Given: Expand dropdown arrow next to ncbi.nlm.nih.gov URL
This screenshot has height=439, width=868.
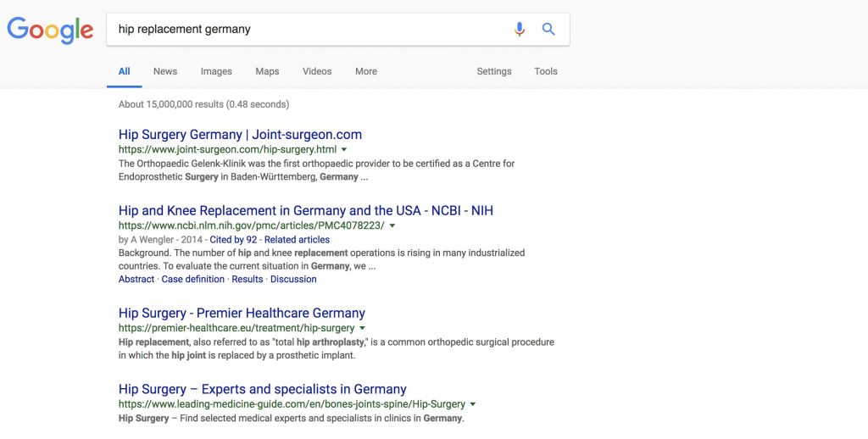Looking at the screenshot, I should 392,226.
